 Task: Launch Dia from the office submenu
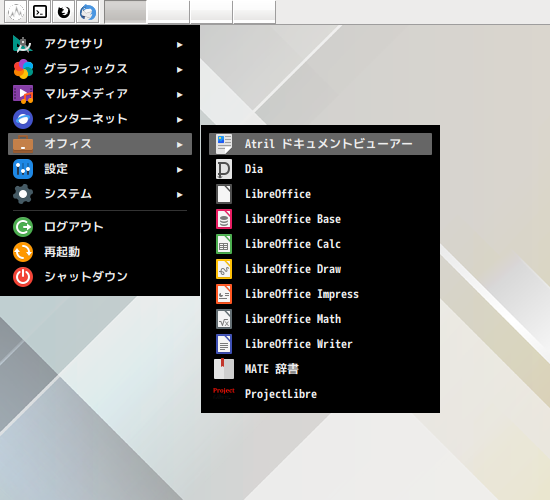320,169
